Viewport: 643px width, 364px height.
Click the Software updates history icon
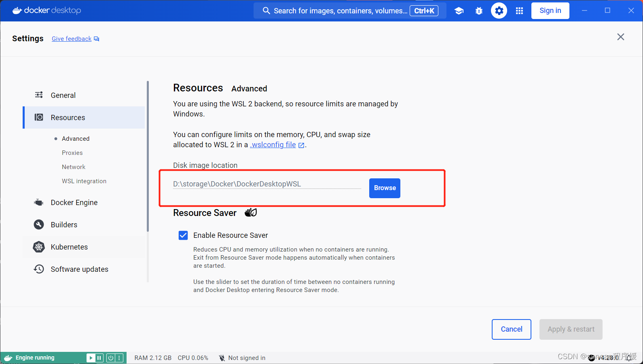pyautogui.click(x=39, y=269)
